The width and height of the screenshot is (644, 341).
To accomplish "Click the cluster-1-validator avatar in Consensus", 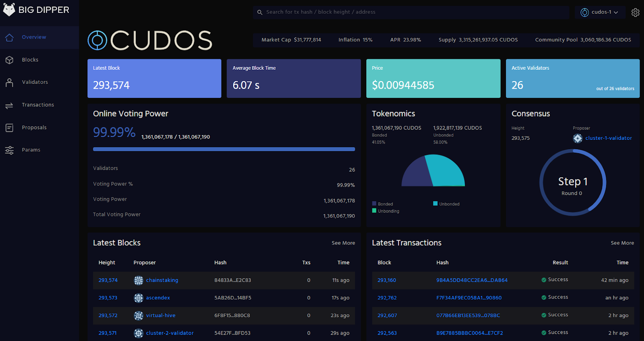I will click(x=578, y=138).
